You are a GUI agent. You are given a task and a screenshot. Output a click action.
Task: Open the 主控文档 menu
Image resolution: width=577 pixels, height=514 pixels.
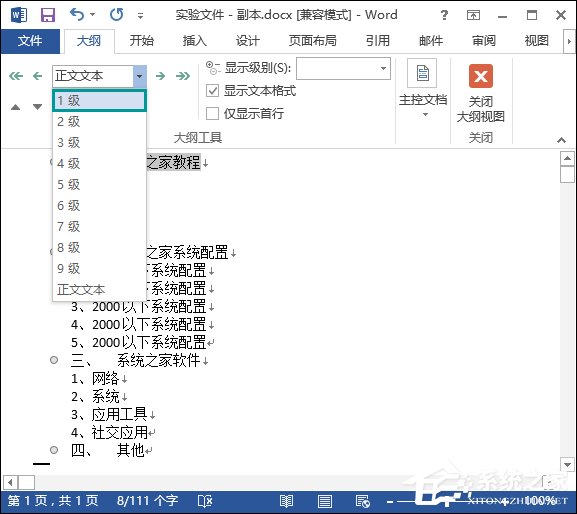click(423, 89)
